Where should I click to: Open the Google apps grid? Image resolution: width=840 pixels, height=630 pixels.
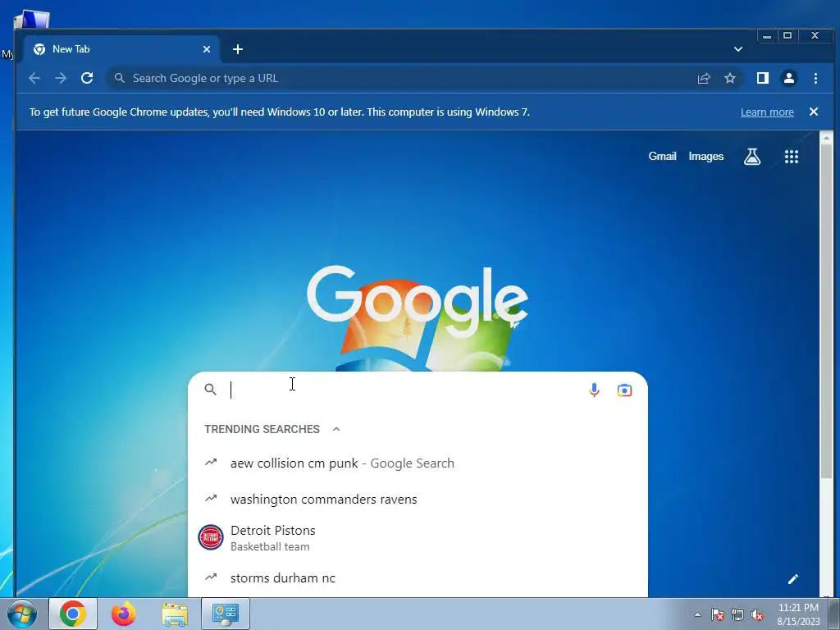pyautogui.click(x=792, y=157)
